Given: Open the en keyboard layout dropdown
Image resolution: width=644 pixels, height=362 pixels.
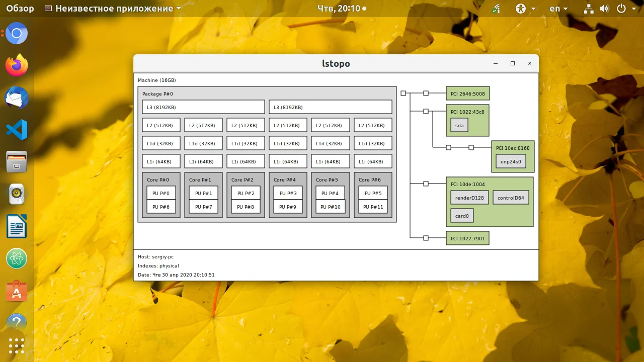Looking at the screenshot, I should 558,9.
